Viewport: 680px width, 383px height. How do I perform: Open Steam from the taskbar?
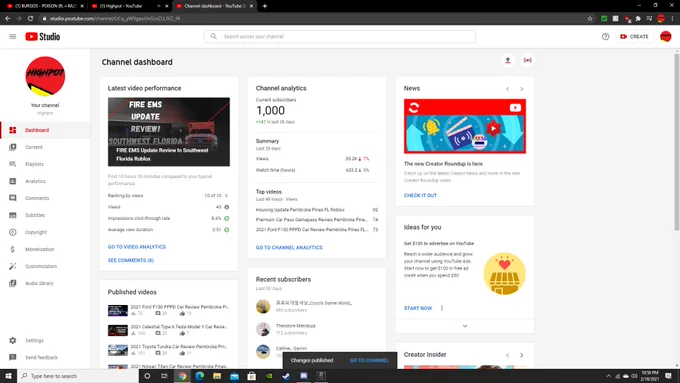286,376
